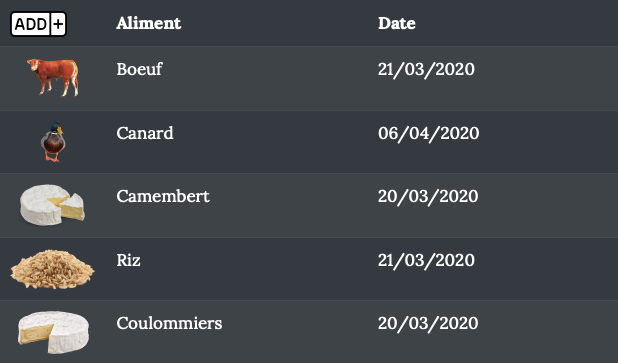Click the plus symbol inside the ADD button

coord(58,24)
